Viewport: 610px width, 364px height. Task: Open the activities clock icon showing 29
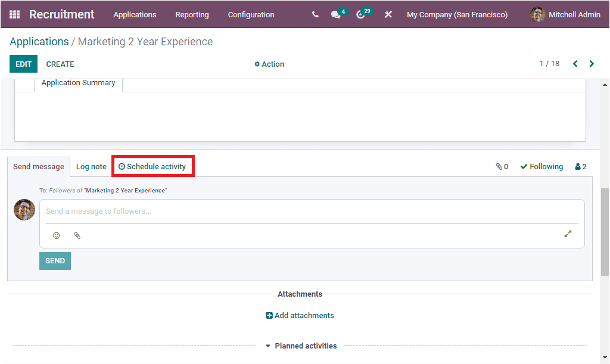(360, 14)
